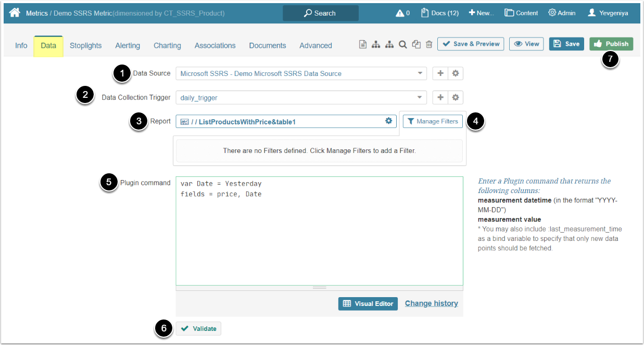Click plus icon next to Data Source
Image resolution: width=644 pixels, height=345 pixels.
(440, 73)
